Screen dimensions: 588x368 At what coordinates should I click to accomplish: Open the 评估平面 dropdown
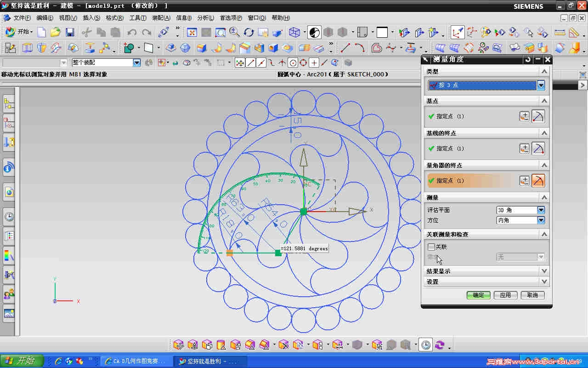tap(541, 210)
